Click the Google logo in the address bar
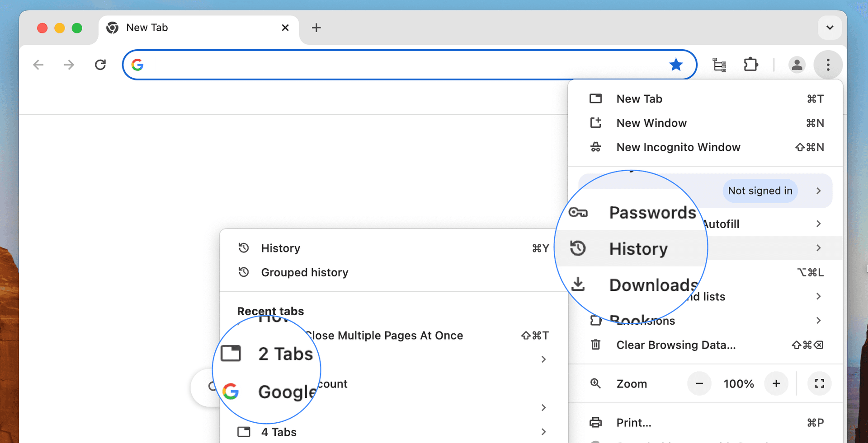Screen dimensions: 868x443 tap(137, 65)
